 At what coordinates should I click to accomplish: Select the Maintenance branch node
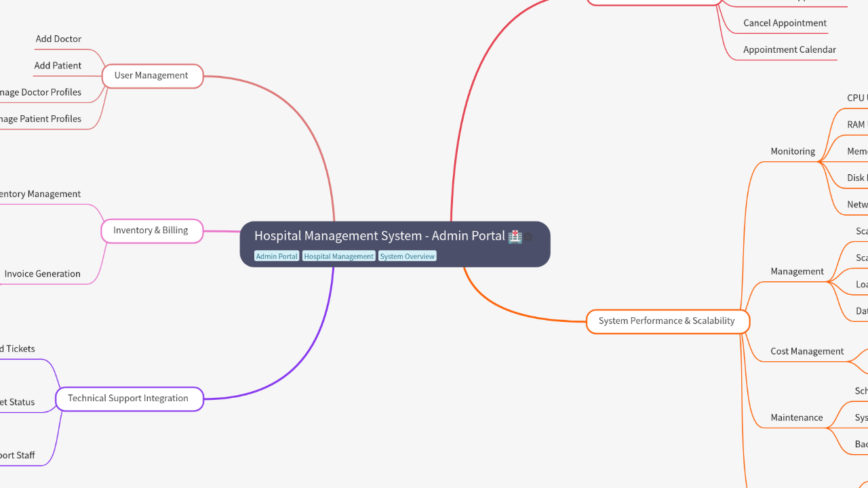pyautogui.click(x=796, y=418)
